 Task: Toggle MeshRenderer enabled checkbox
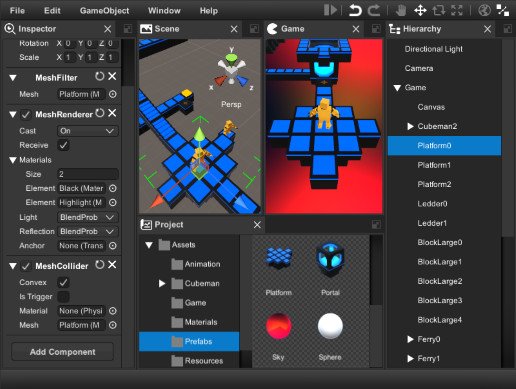click(25, 115)
